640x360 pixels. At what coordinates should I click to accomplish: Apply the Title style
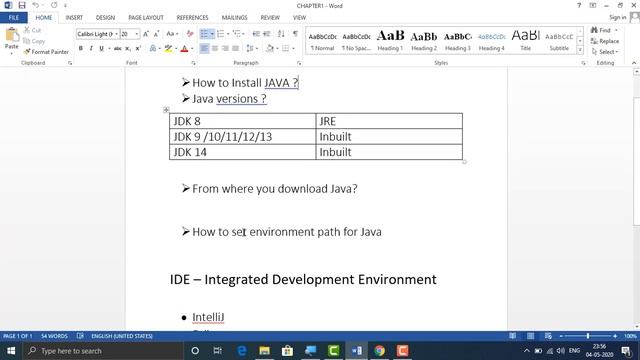point(525,40)
